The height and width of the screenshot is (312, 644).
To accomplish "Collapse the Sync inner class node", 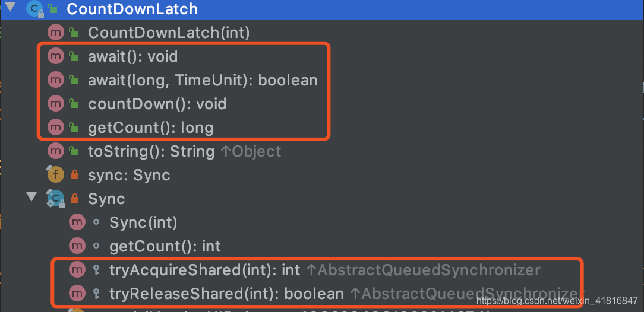I will [31, 197].
